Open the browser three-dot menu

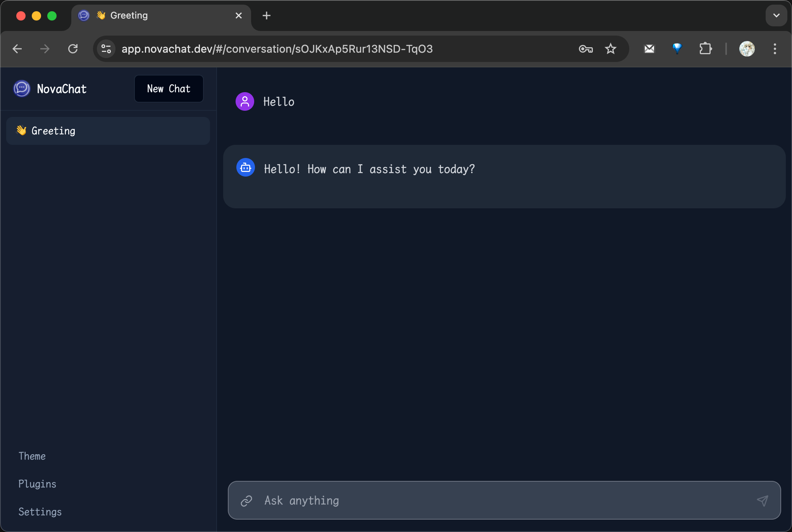pos(775,49)
